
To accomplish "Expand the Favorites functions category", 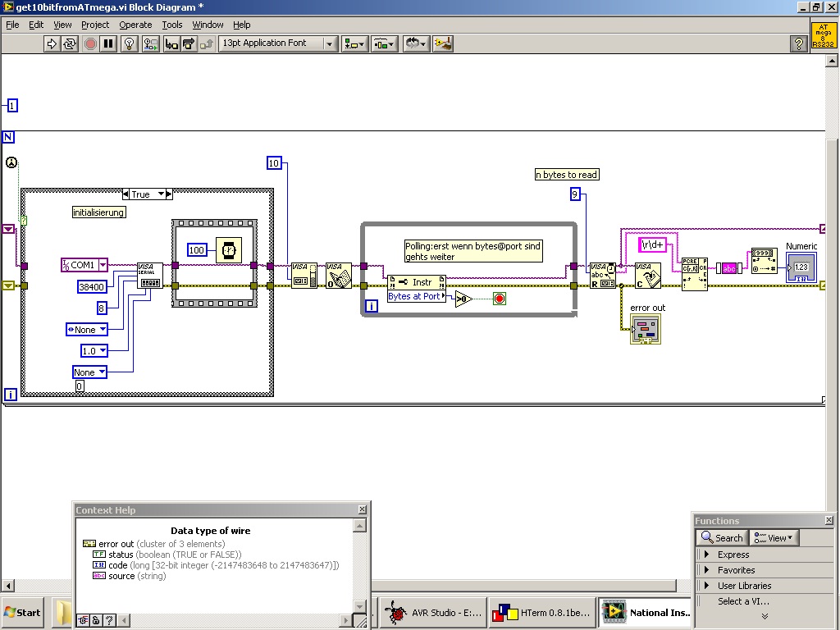I will pyautogui.click(x=736, y=570).
